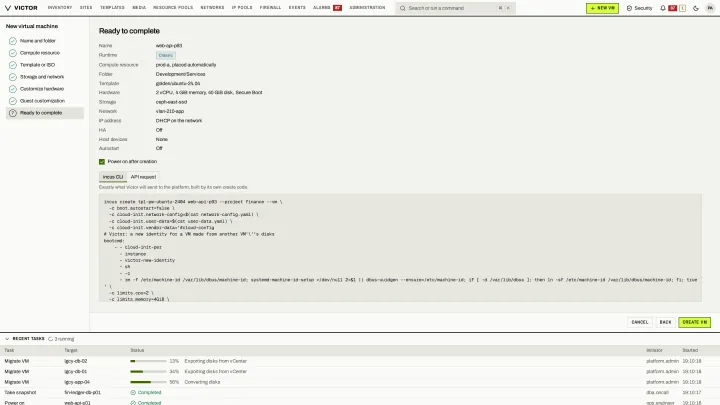Click the lgcy-db-01 migration progress bar
Image resolution: width=720 pixels, height=405 pixels.
coord(148,371)
